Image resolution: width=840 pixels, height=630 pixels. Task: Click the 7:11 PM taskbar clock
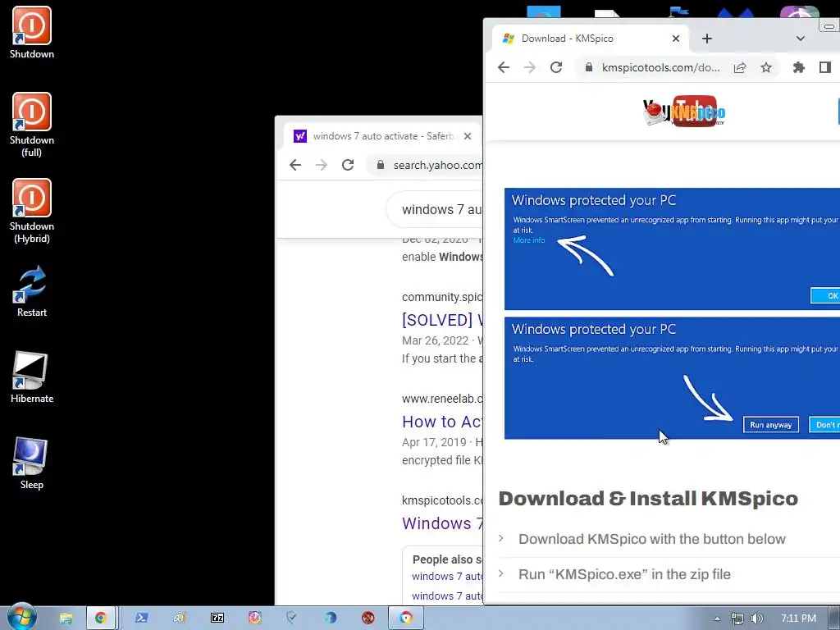(x=798, y=619)
